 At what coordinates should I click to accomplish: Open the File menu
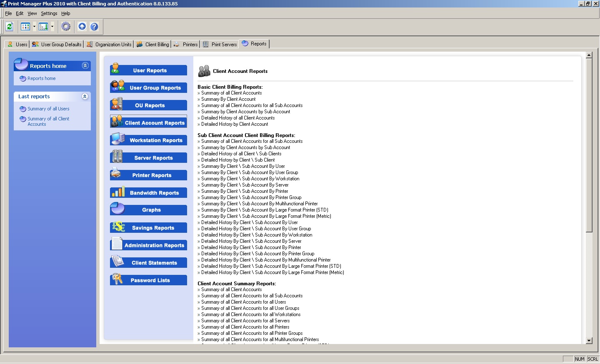(8, 13)
